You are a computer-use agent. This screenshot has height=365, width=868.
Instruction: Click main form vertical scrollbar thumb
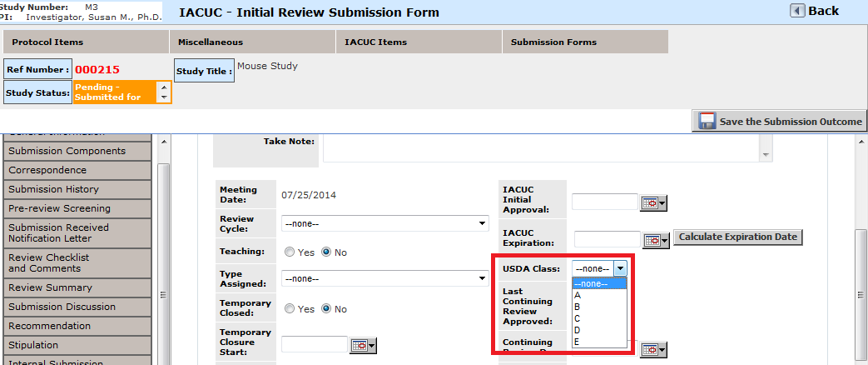point(861,296)
